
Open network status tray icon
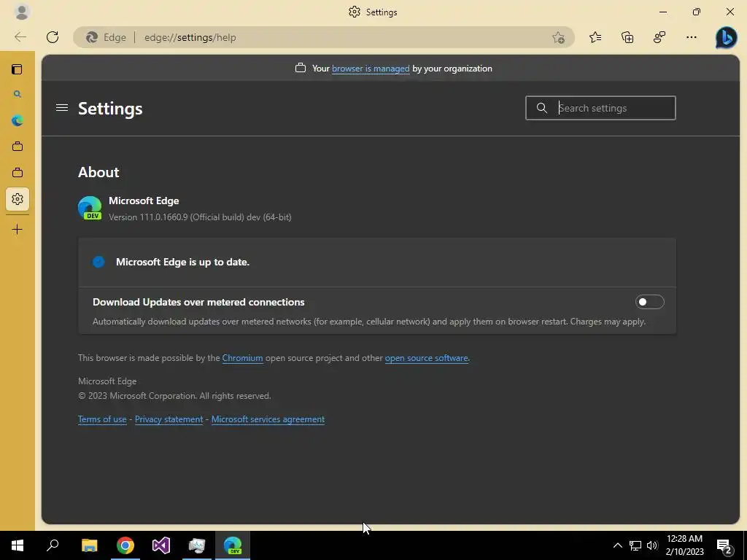click(635, 545)
